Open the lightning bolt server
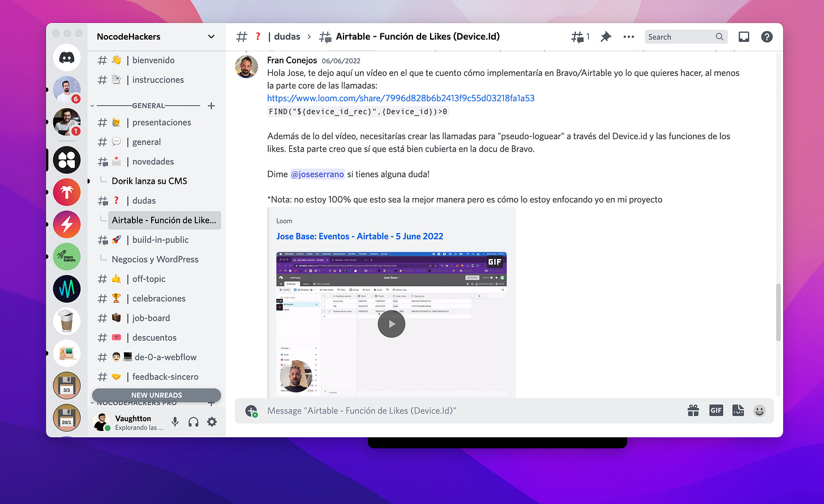Viewport: 824px width, 504px height. [67, 225]
